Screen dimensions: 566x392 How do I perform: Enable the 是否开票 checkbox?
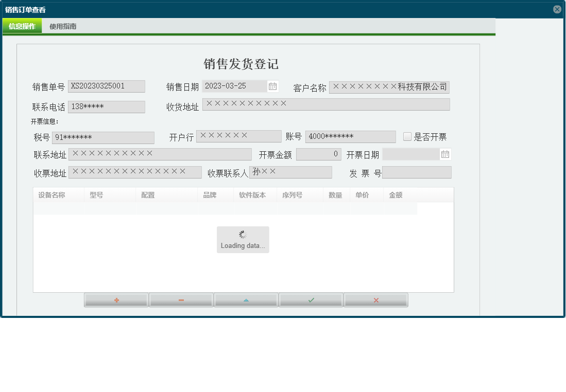pos(407,136)
